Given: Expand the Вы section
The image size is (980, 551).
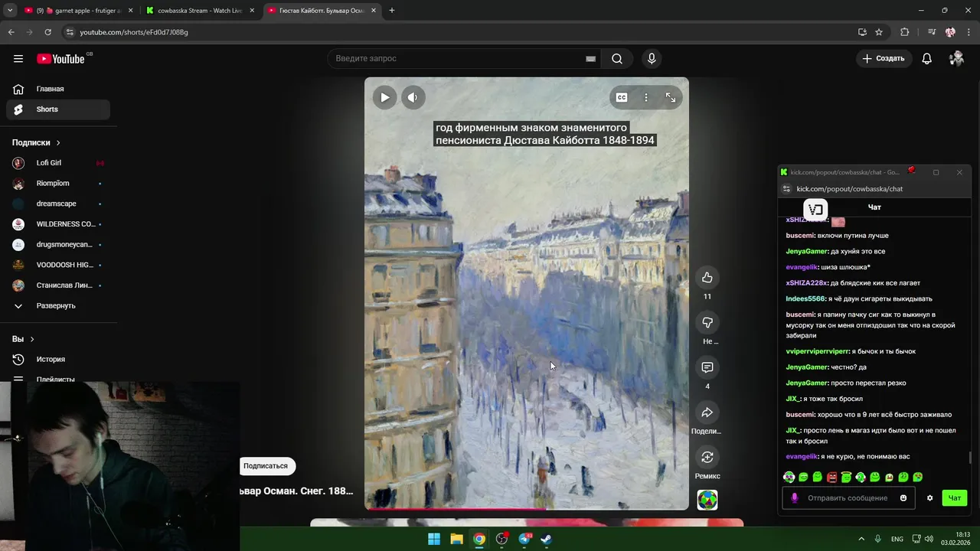Looking at the screenshot, I should 23,339.
